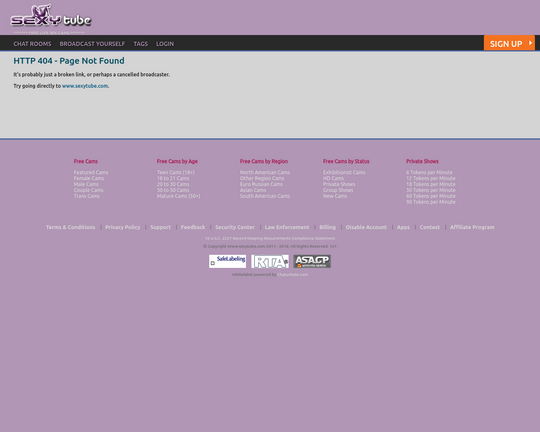Open the Security Center link
This screenshot has height=432, width=540.
(235, 227)
